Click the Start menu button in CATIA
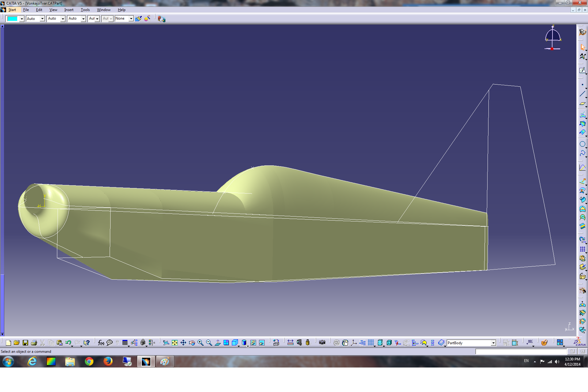Image resolution: width=588 pixels, height=392 pixels. [x=12, y=10]
